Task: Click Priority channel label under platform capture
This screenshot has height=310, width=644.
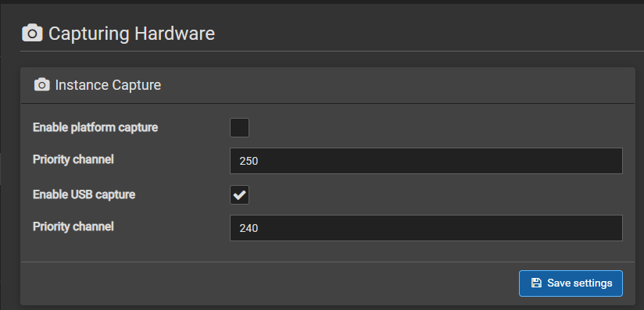Action: tap(73, 159)
